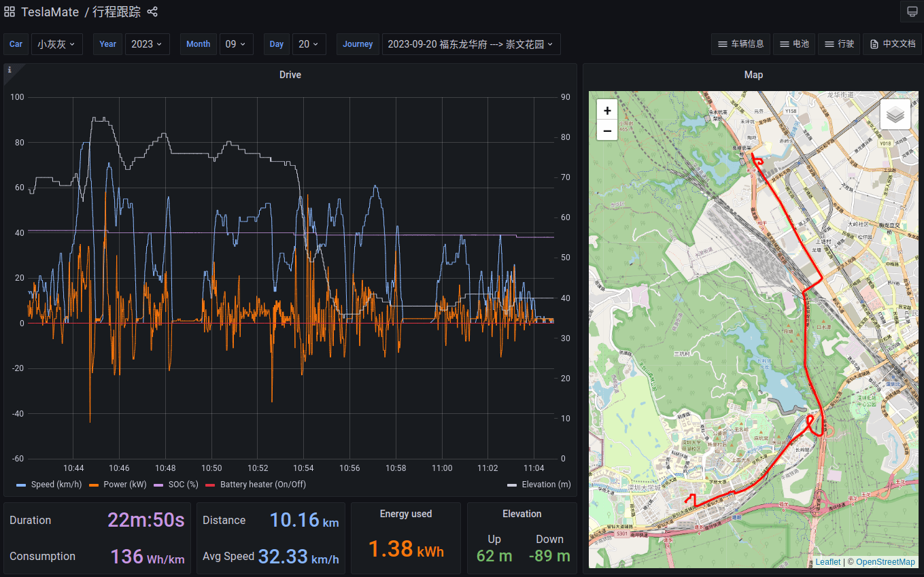Open the 电池 dashboard menu
This screenshot has width=924, height=577.
click(793, 44)
